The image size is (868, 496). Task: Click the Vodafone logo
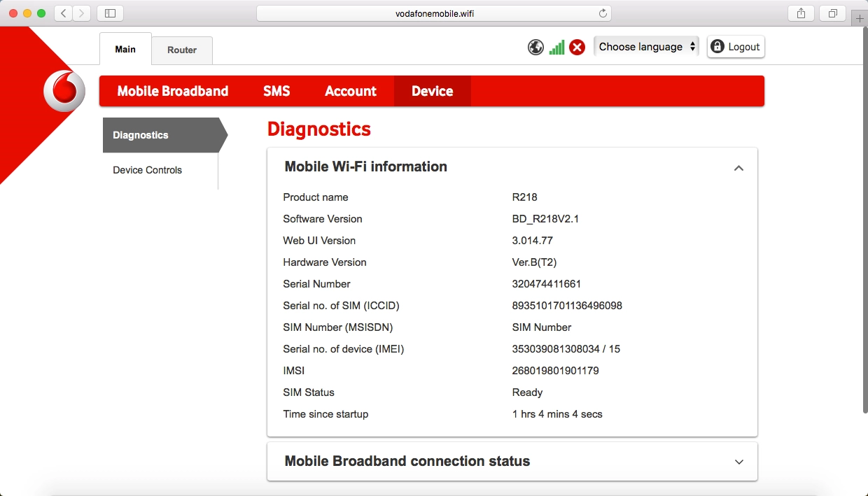(64, 90)
